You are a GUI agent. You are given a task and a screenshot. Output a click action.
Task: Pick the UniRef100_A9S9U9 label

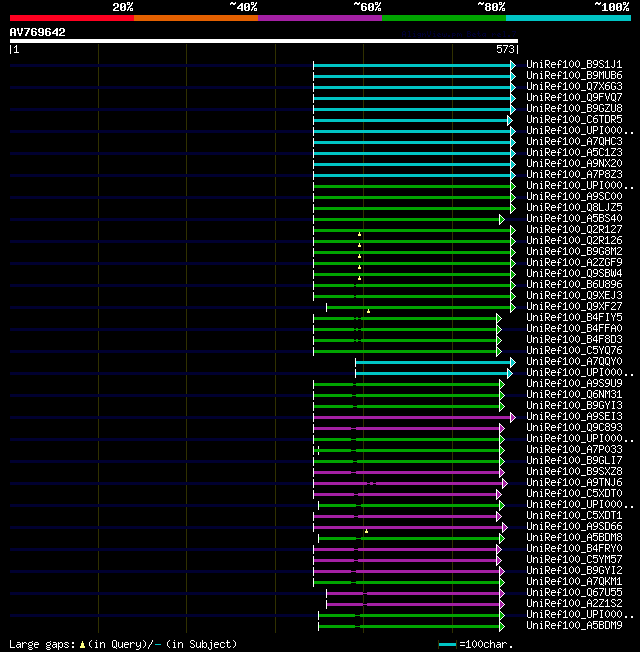pos(574,383)
